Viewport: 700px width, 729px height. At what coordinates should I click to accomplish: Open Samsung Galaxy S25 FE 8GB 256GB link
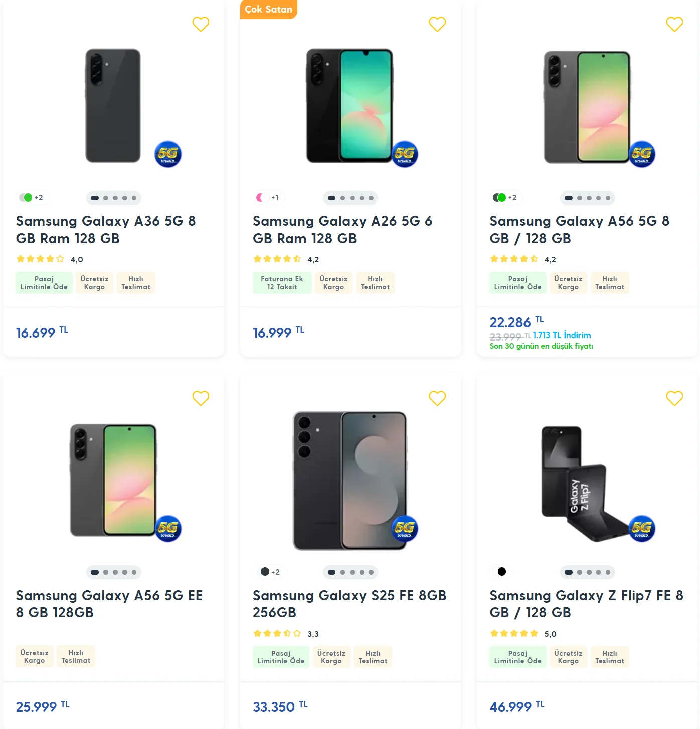tap(349, 604)
